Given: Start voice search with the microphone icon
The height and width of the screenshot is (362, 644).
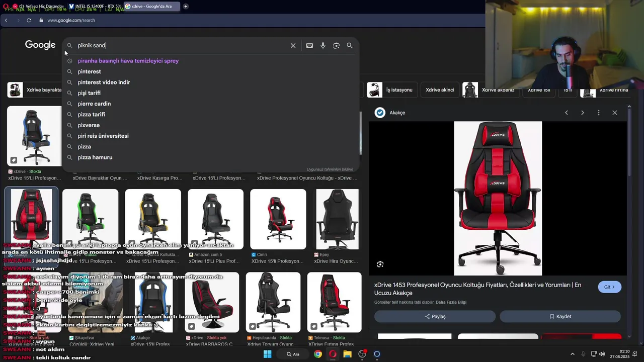Looking at the screenshot, I should (323, 45).
